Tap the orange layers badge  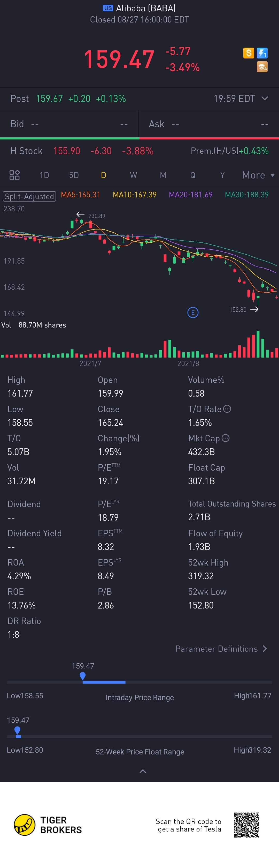coord(262,67)
